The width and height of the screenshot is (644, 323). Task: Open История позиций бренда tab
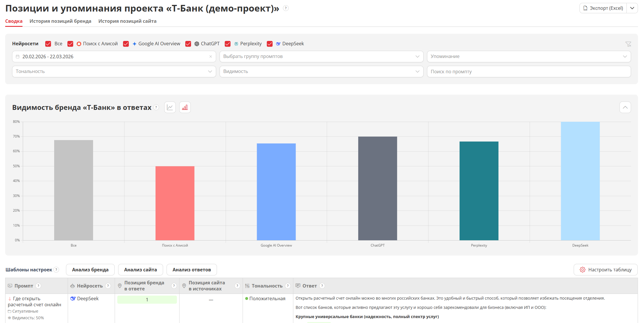tap(60, 21)
